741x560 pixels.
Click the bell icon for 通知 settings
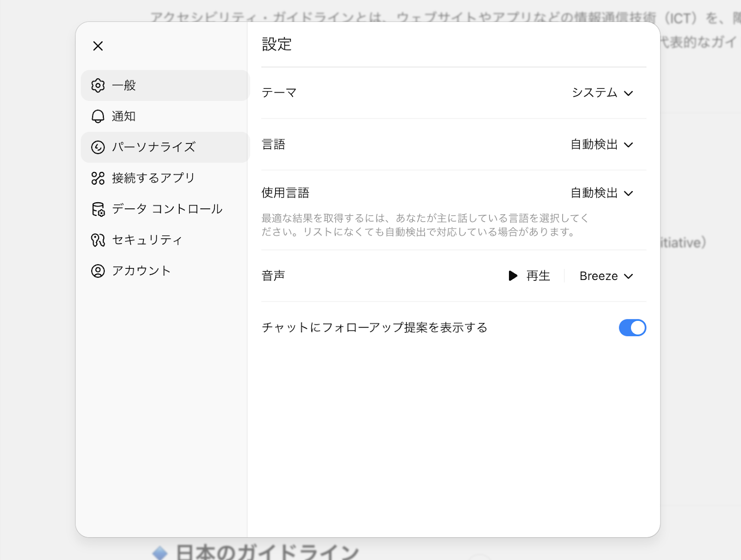coord(98,116)
